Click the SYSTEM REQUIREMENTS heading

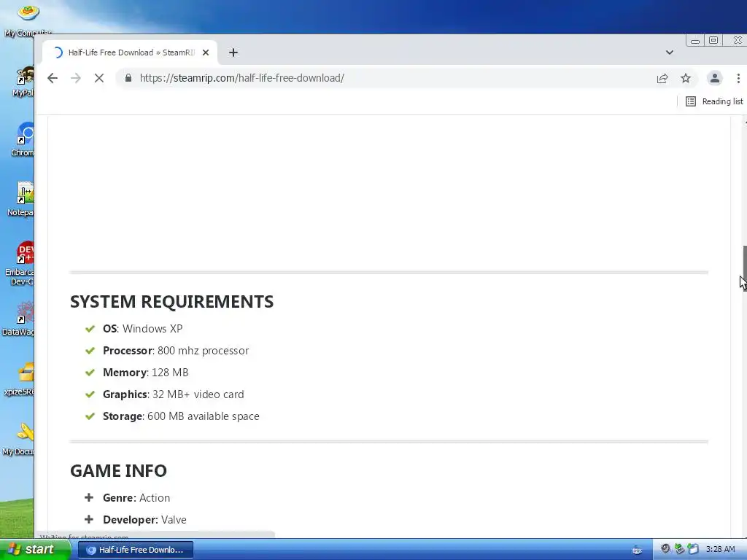pyautogui.click(x=172, y=302)
